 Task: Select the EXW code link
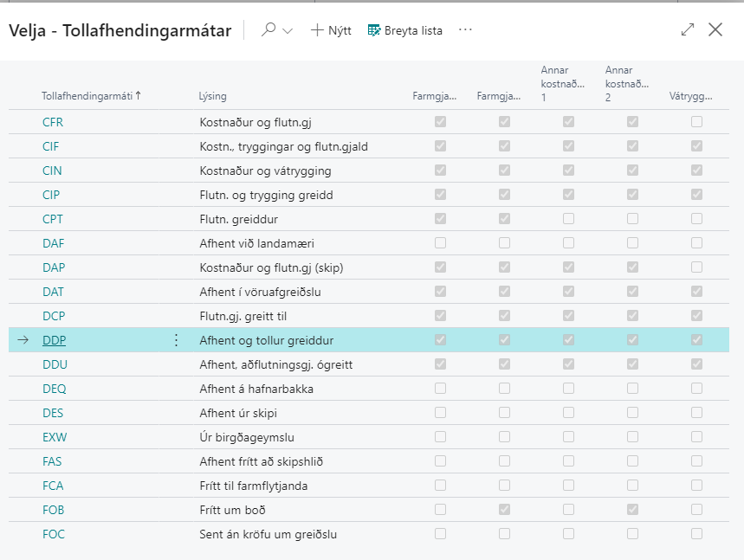54,437
